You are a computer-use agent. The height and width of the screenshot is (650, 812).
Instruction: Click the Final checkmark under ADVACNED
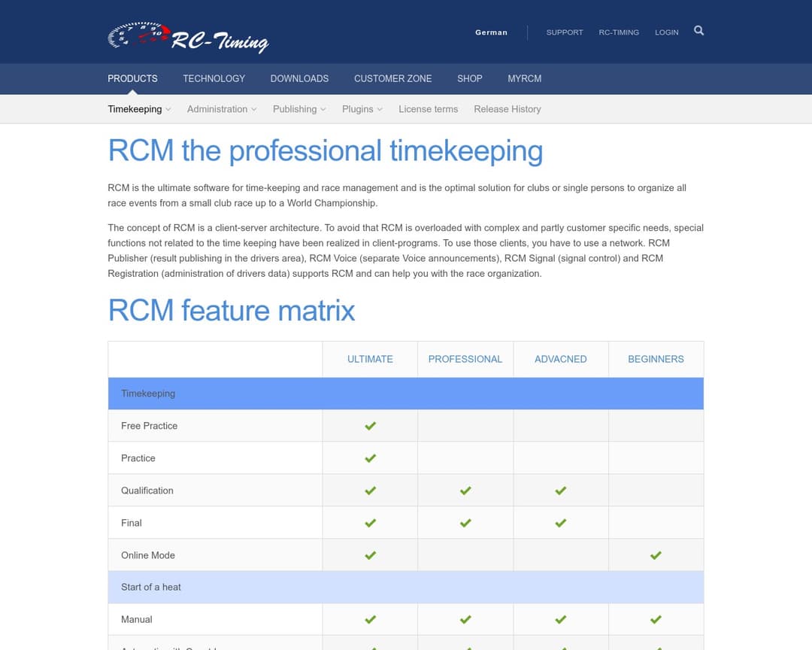click(561, 522)
